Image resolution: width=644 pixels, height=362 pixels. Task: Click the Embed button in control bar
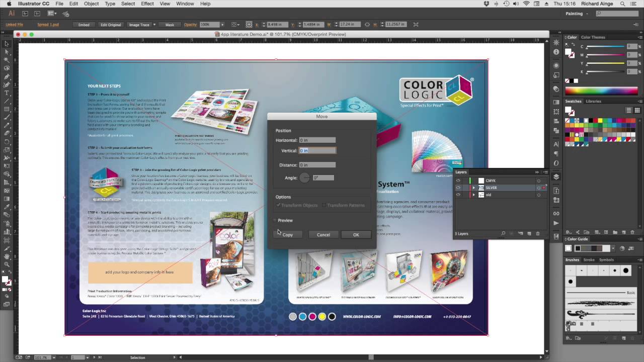[x=84, y=25]
